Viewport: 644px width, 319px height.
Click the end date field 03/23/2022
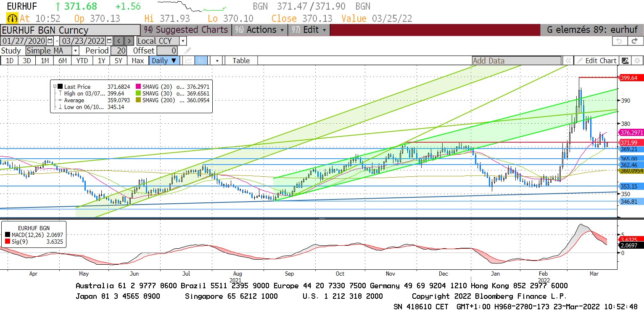pyautogui.click(x=83, y=41)
